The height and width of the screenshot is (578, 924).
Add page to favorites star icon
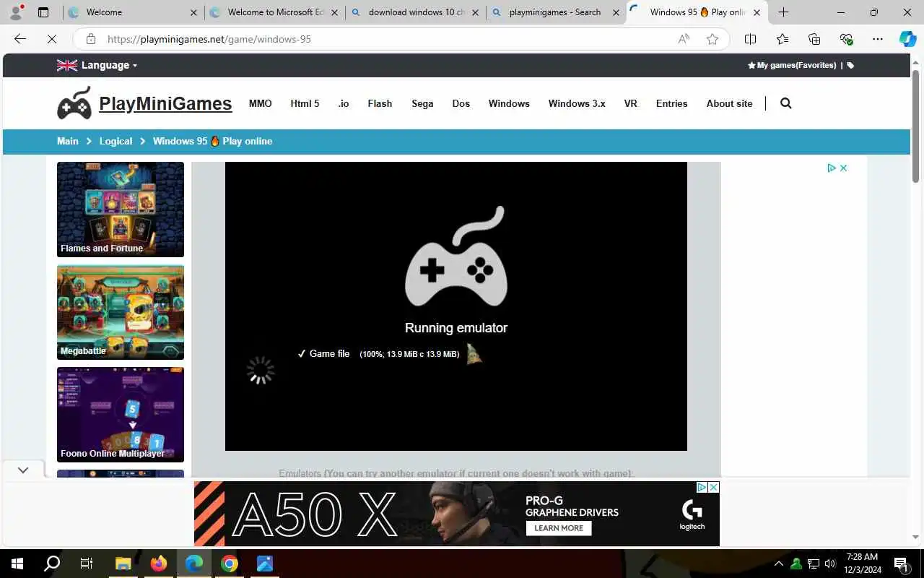712,39
